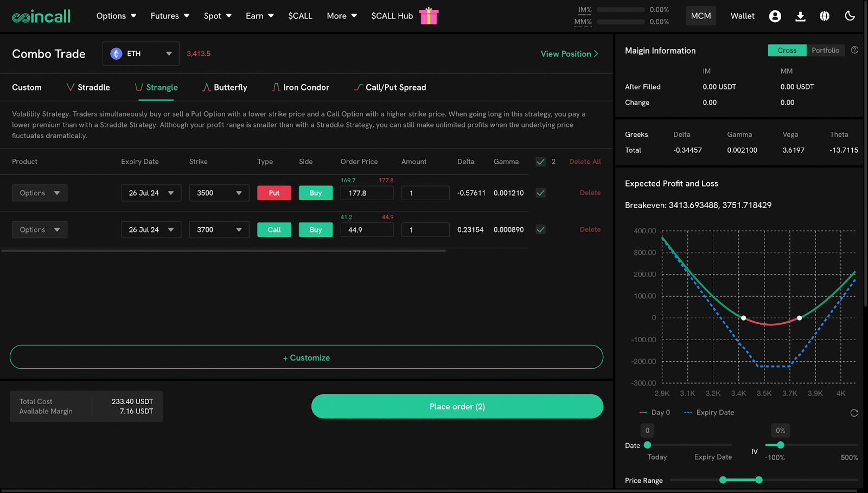Open Product dropdown for the Call leg
The image size is (868, 493).
coord(40,230)
